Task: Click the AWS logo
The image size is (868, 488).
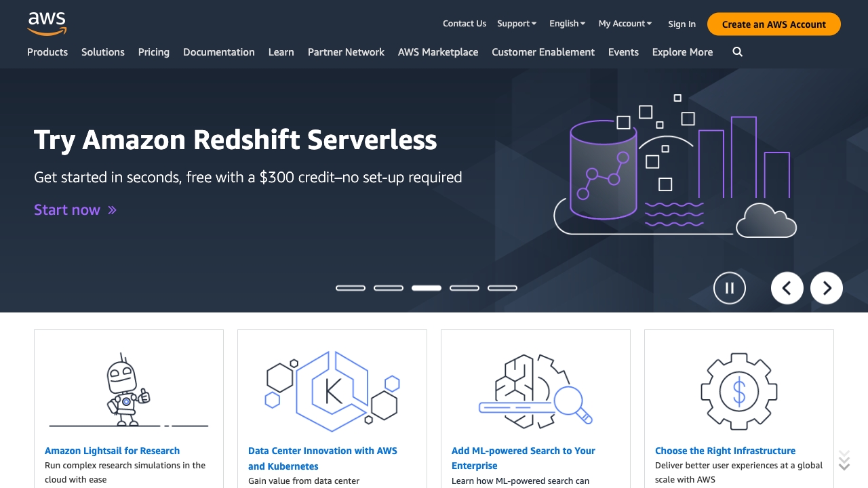Action: click(x=47, y=24)
